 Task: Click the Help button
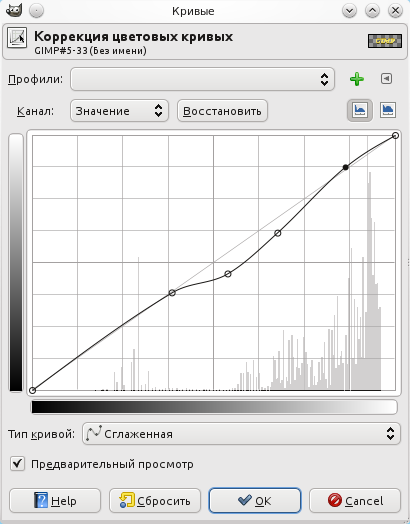pyautogui.click(x=55, y=501)
